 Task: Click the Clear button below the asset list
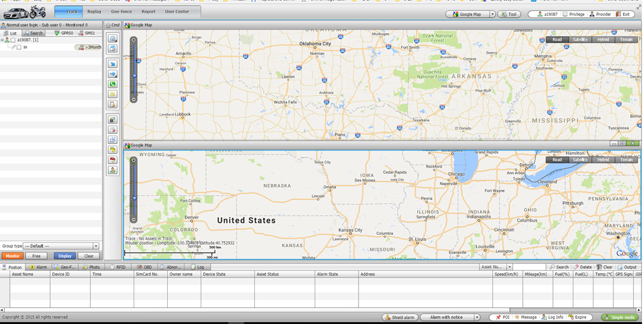click(x=88, y=256)
